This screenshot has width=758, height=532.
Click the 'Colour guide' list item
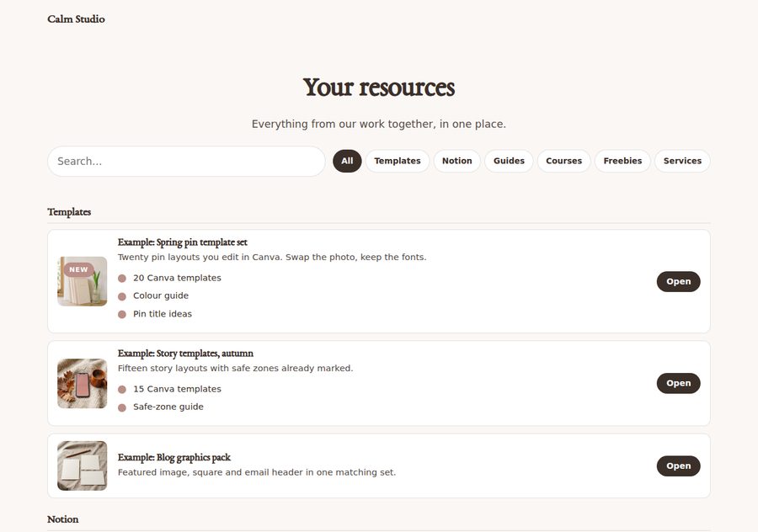coord(153,295)
